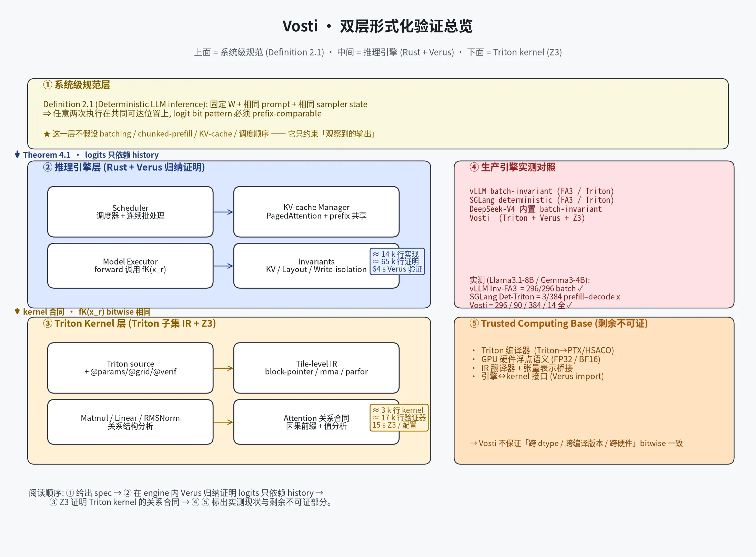The image size is (756, 557).
Task: Select the Invariants KV / Layout box
Action: [316, 266]
